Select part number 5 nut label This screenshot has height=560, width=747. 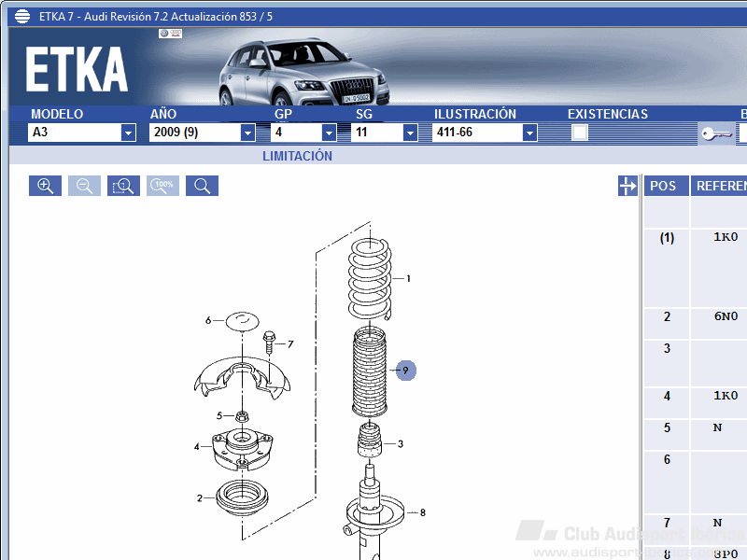(x=219, y=415)
